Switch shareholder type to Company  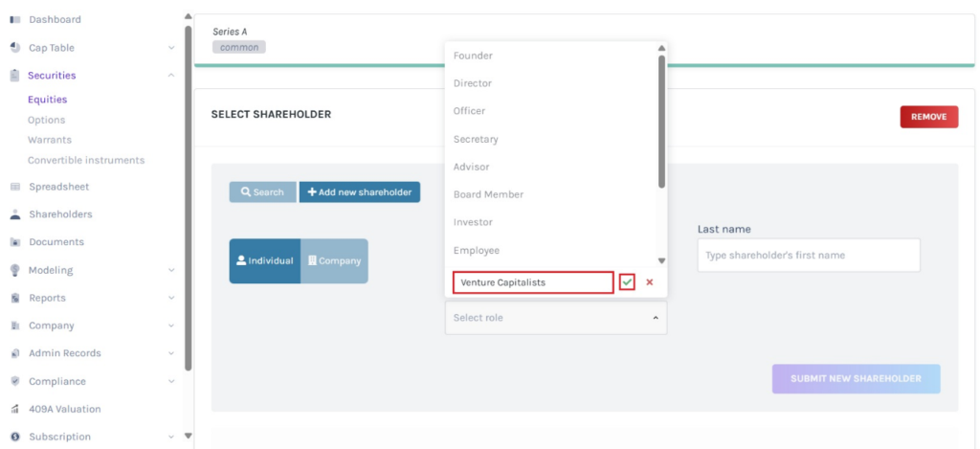(x=334, y=260)
